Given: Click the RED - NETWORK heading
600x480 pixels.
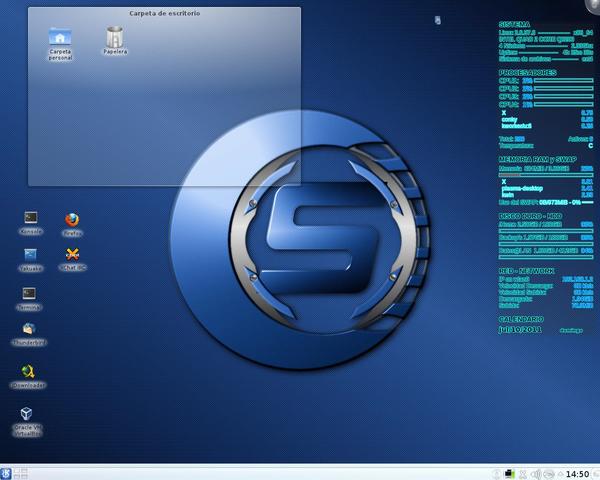Looking at the screenshot, I should [x=526, y=271].
